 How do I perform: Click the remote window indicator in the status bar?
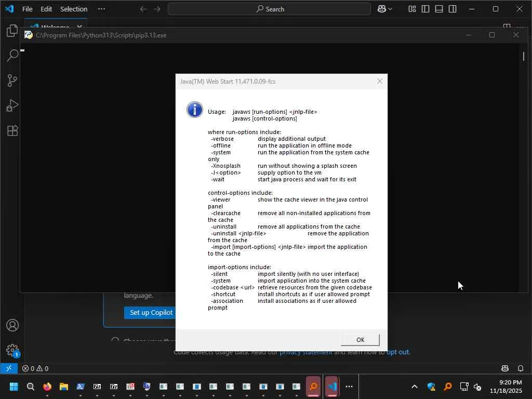pos(9,368)
